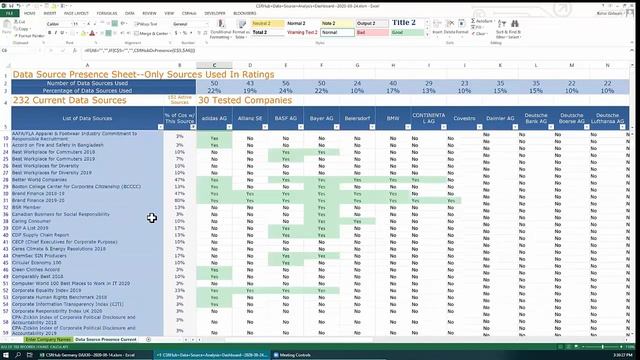Viewport: 640px width, 360px height.
Task: Click the Better World Companies cell
Action: click(87, 180)
